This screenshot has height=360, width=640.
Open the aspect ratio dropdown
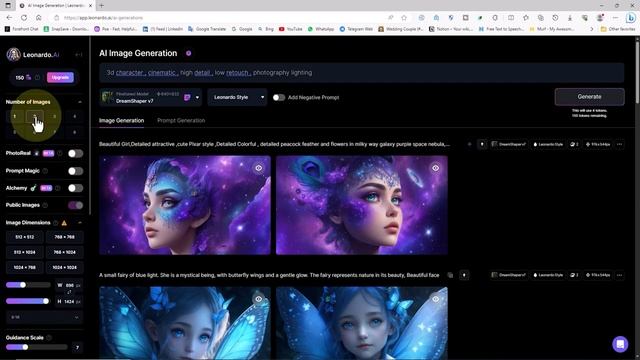coord(44,317)
